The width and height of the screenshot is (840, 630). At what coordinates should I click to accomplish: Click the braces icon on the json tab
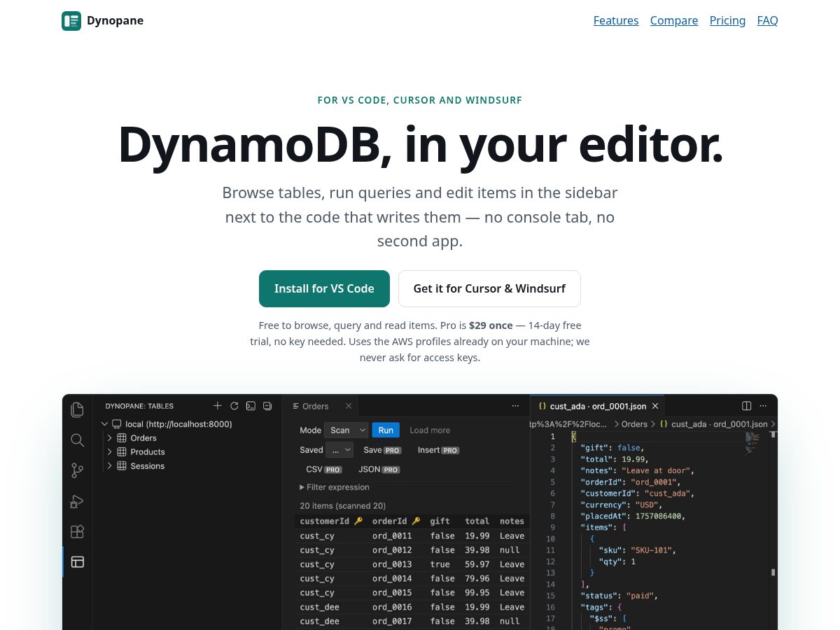(x=542, y=406)
